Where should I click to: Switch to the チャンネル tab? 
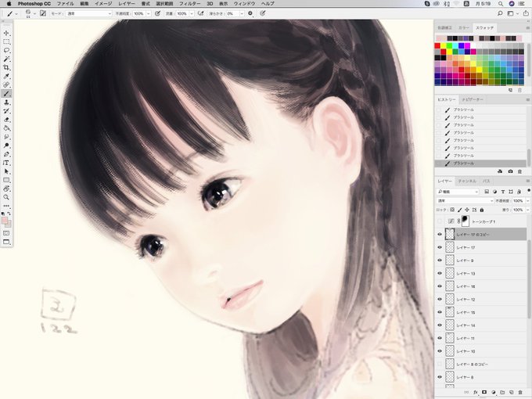click(x=467, y=182)
